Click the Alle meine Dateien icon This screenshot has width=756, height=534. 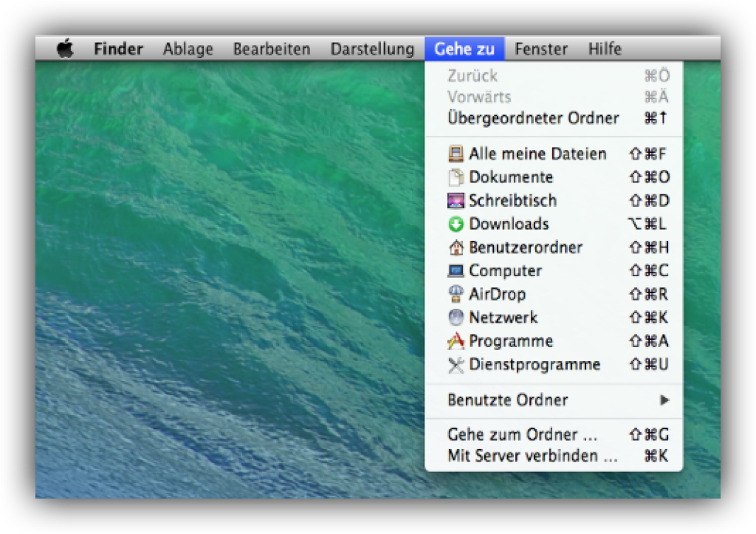pyautogui.click(x=456, y=154)
